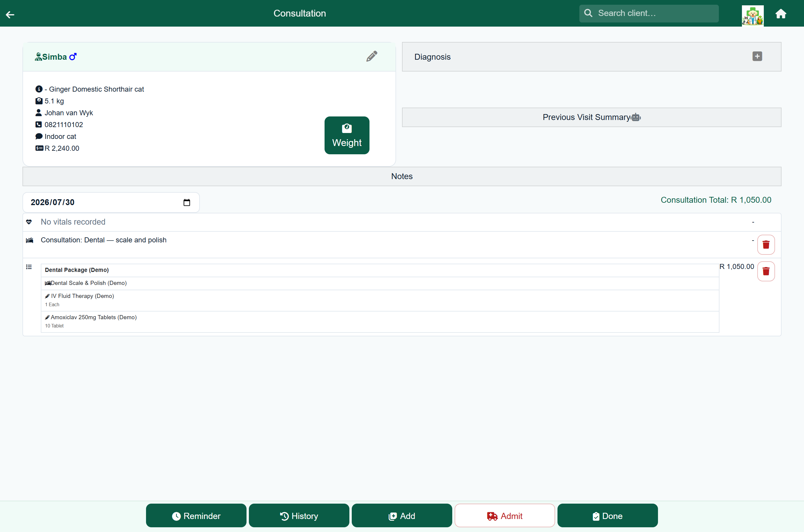Click the Simba patient name
Viewport: 804px width, 532px height.
click(x=55, y=57)
